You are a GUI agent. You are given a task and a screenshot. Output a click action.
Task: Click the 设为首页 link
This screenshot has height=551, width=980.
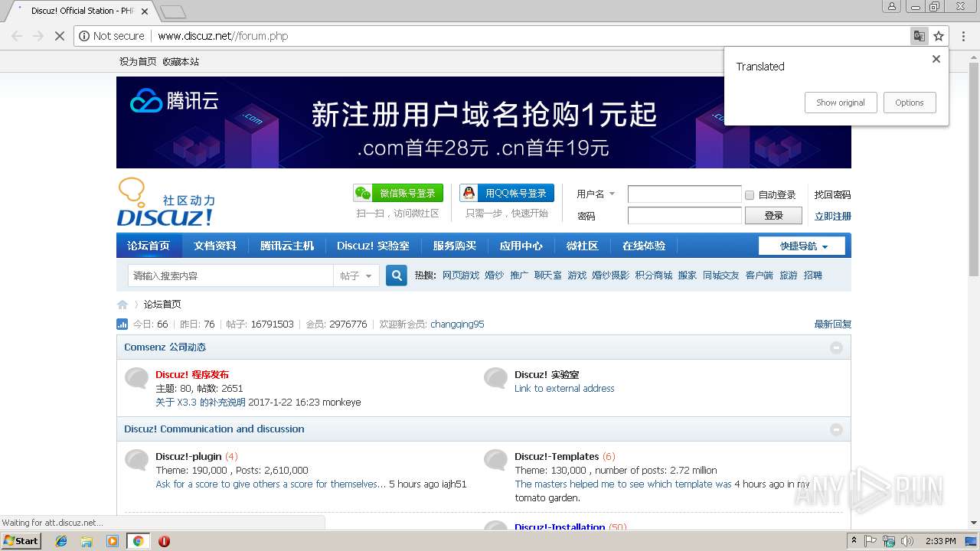pos(138,62)
